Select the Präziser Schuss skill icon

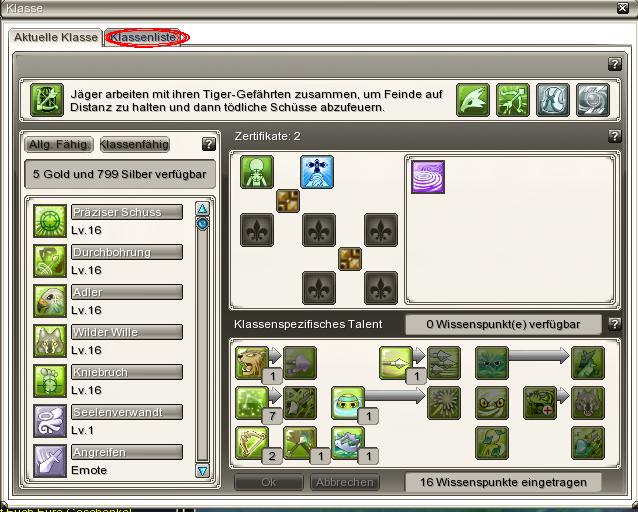(x=50, y=221)
